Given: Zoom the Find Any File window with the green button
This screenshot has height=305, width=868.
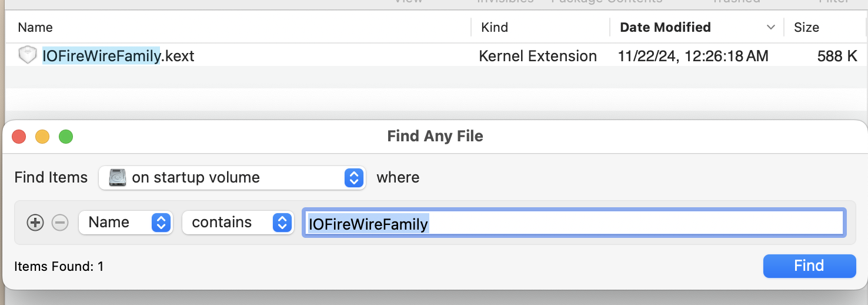Looking at the screenshot, I should pyautogui.click(x=66, y=137).
